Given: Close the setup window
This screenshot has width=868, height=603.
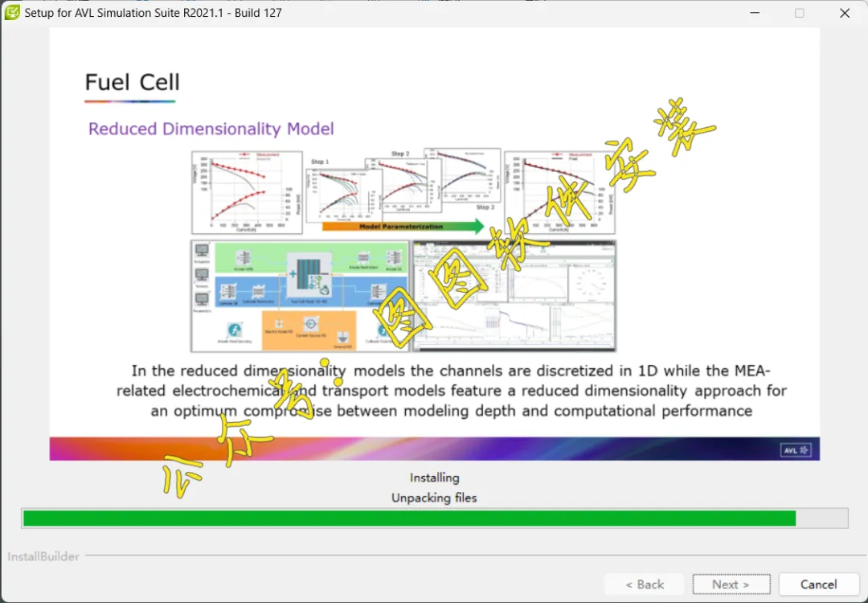Looking at the screenshot, I should (x=844, y=13).
